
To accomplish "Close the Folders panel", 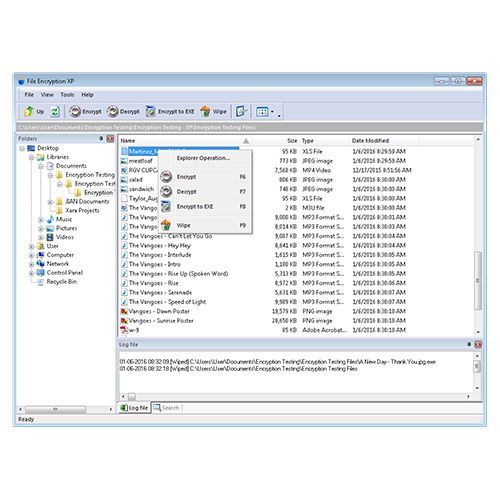I will [110, 139].
